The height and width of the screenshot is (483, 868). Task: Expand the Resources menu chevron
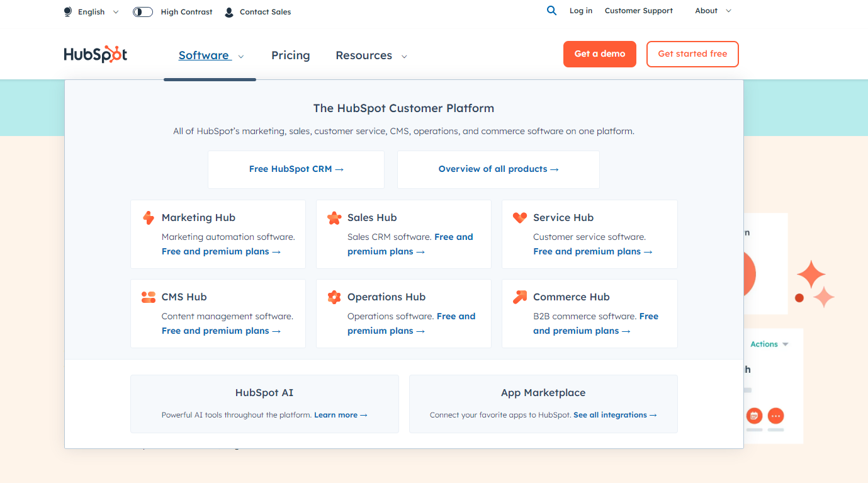[404, 56]
